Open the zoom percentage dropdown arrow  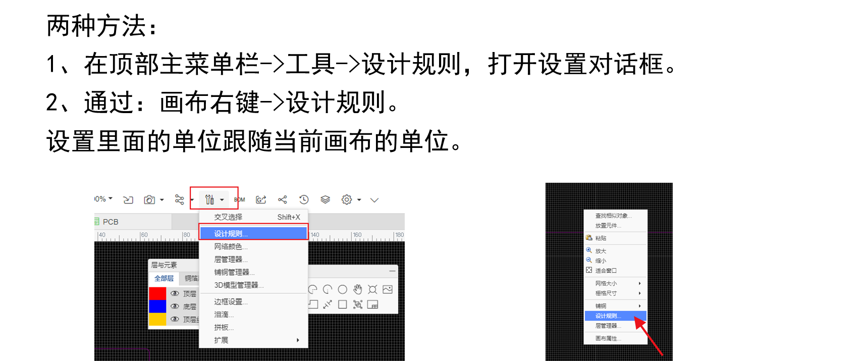111,199
